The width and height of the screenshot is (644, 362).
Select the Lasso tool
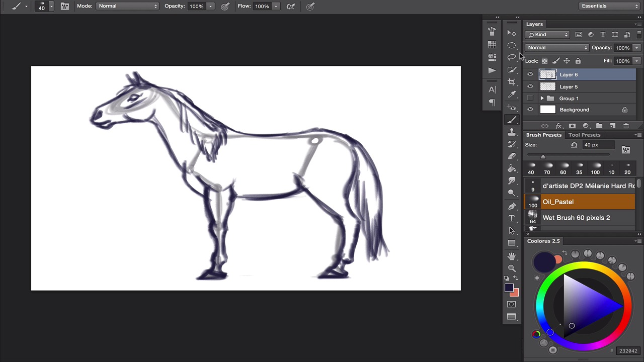tap(512, 57)
